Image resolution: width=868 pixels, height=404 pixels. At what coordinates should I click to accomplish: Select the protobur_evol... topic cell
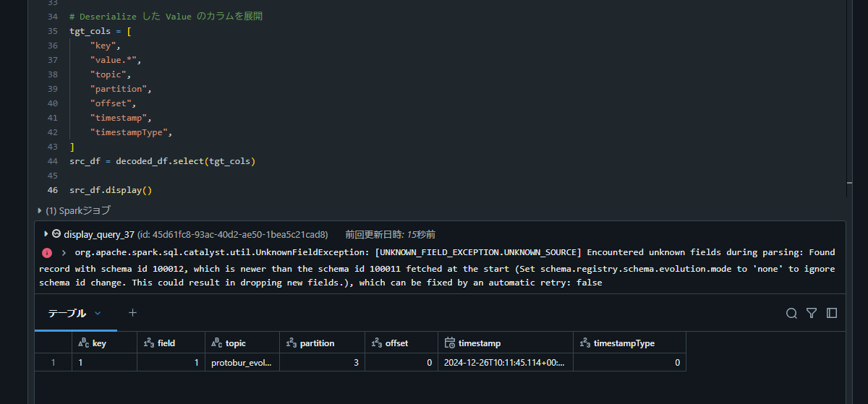click(x=242, y=362)
